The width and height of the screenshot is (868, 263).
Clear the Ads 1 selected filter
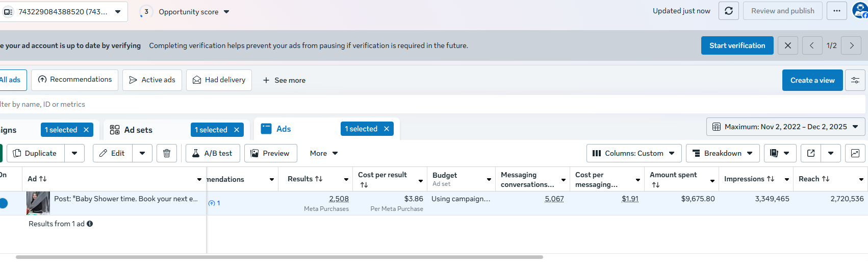387,129
